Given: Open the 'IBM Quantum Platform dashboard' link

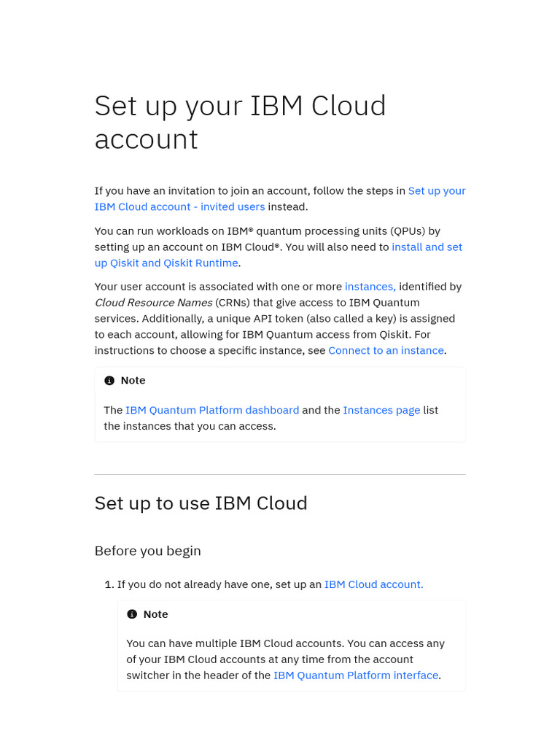Looking at the screenshot, I should 212,410.
